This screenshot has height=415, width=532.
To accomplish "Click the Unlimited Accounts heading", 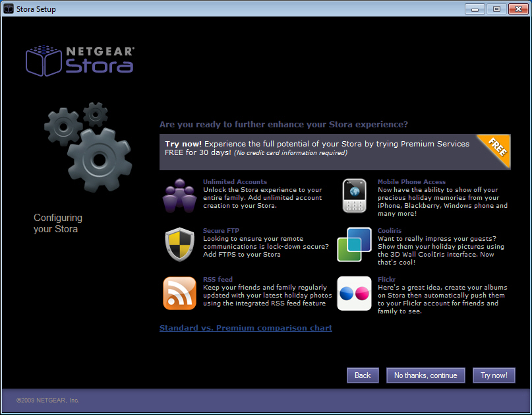I will tap(235, 181).
